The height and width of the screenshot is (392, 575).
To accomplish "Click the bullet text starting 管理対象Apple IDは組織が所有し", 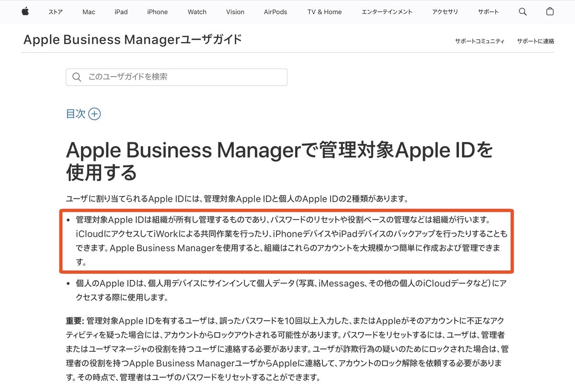I will (291, 241).
